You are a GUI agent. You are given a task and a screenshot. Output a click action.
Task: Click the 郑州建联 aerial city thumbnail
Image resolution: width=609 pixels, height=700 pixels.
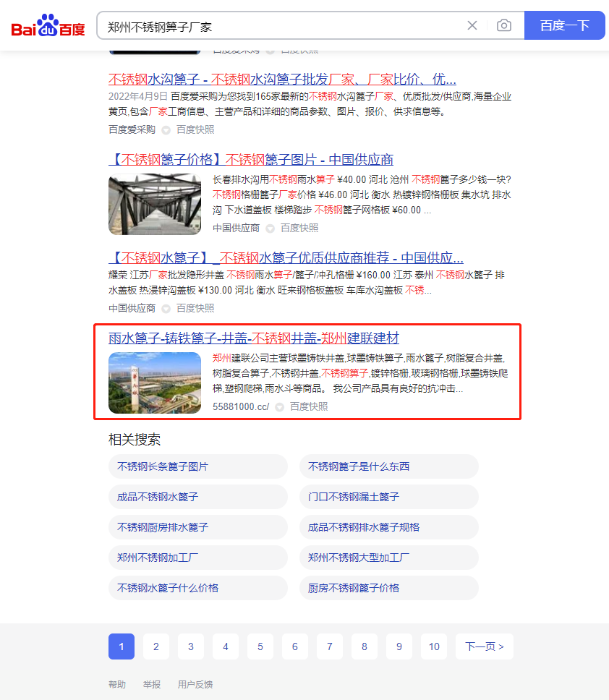155,383
